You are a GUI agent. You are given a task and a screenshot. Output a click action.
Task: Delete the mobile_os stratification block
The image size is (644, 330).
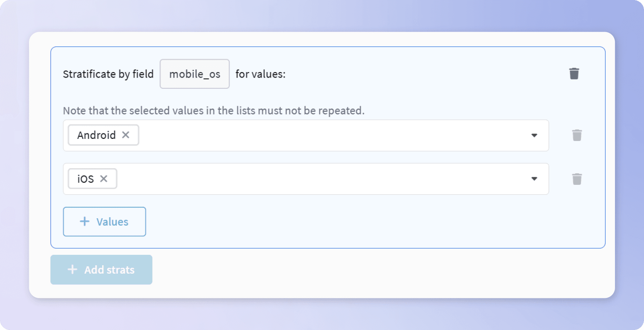tap(574, 74)
